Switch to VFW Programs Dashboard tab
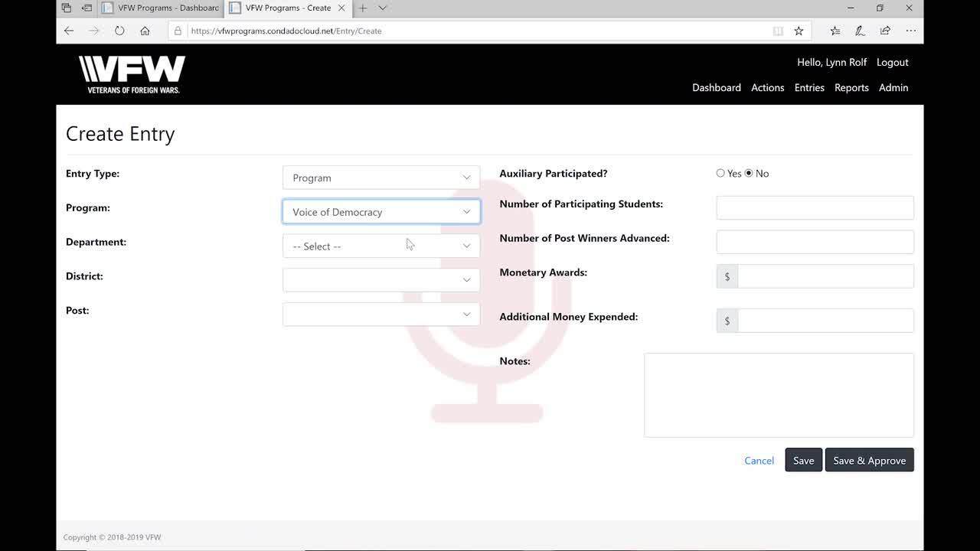 pyautogui.click(x=161, y=8)
